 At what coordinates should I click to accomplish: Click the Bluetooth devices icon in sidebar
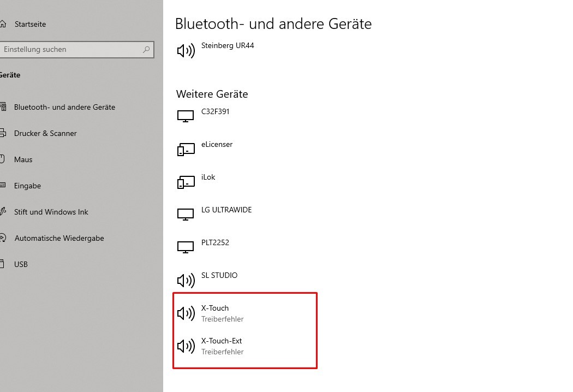(x=3, y=107)
